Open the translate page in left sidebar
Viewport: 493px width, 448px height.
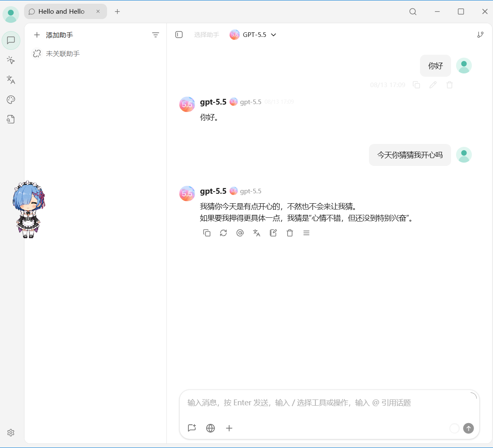(11, 80)
